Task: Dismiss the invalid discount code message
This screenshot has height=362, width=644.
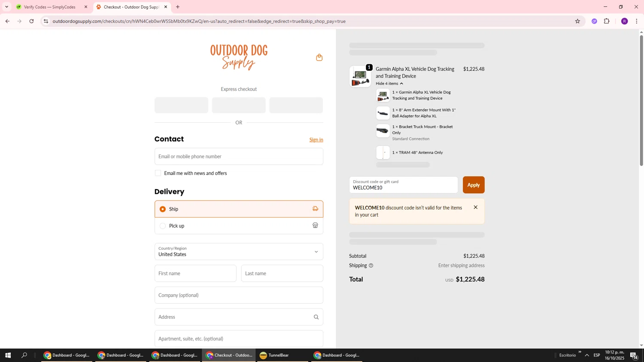Action: (475, 207)
